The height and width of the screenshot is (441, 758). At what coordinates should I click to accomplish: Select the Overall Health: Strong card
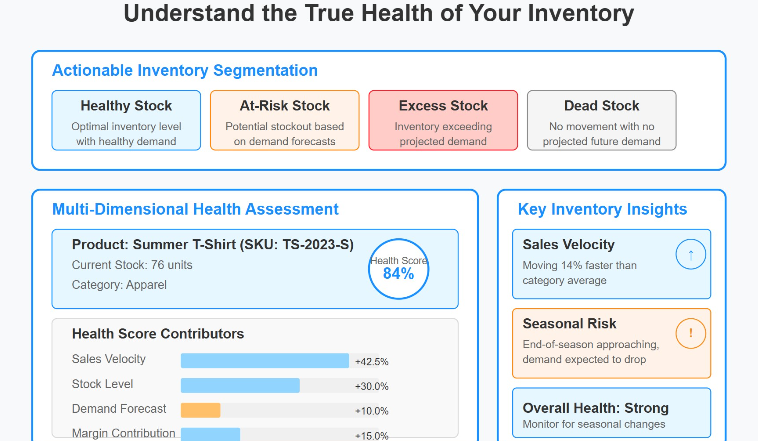coord(610,414)
